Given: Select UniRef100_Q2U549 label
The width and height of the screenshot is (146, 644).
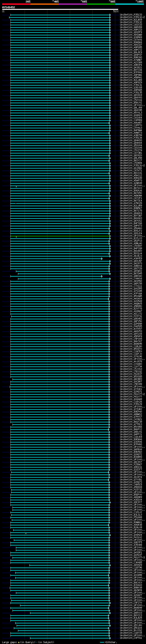Looking at the screenshot, I should click(131, 301).
